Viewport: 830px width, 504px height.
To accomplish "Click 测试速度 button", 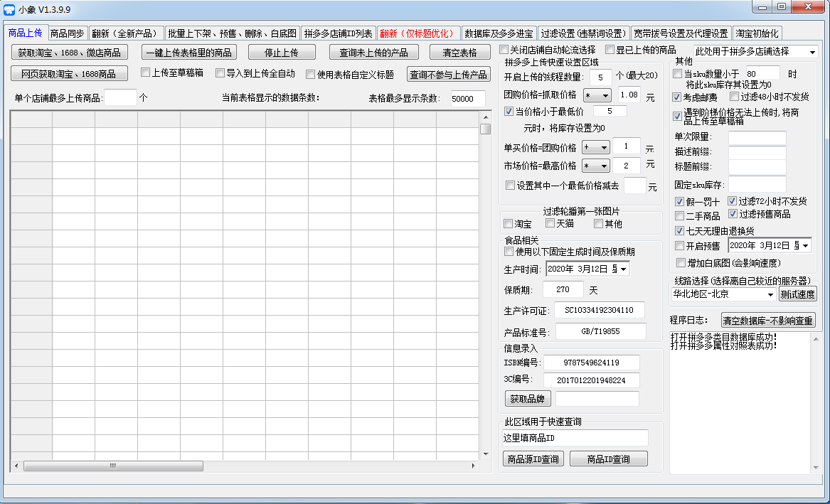I will pos(798,294).
